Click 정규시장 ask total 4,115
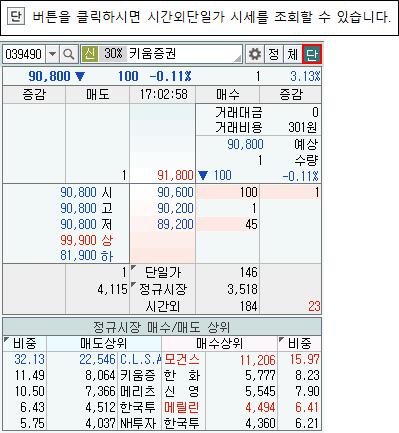399x433 pixels. (112, 289)
